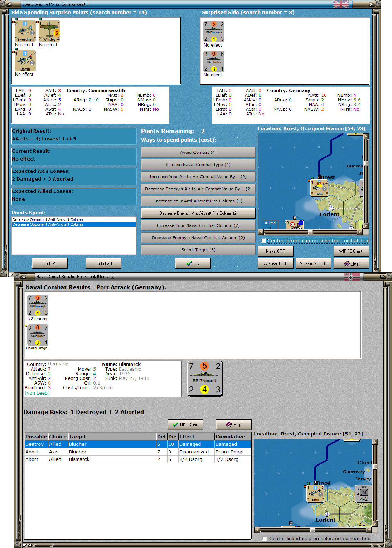The width and height of the screenshot is (392, 548).
Task: Select the Swordfish aircraft counter
Action: [25, 31]
